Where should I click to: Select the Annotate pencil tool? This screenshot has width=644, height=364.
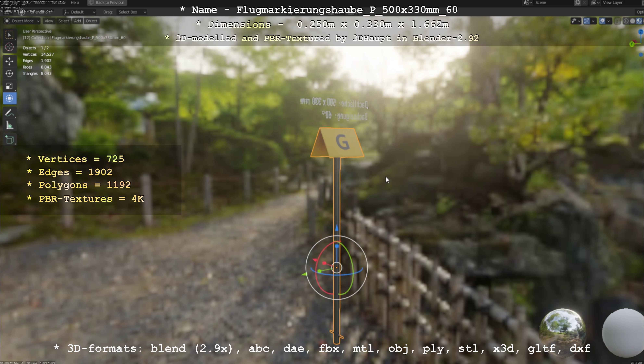9,113
